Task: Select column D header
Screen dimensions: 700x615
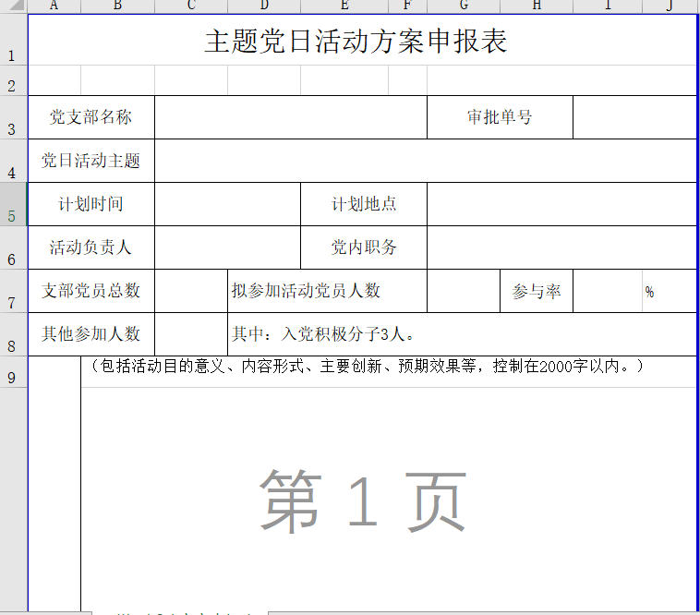Action: (263, 6)
